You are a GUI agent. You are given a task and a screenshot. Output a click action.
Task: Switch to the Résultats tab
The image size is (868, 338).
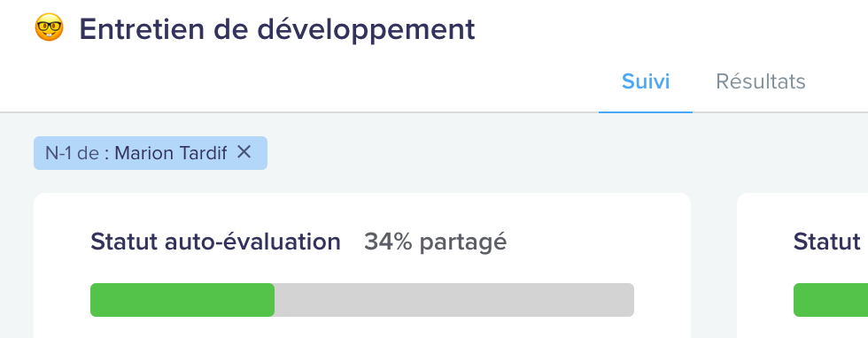click(761, 81)
